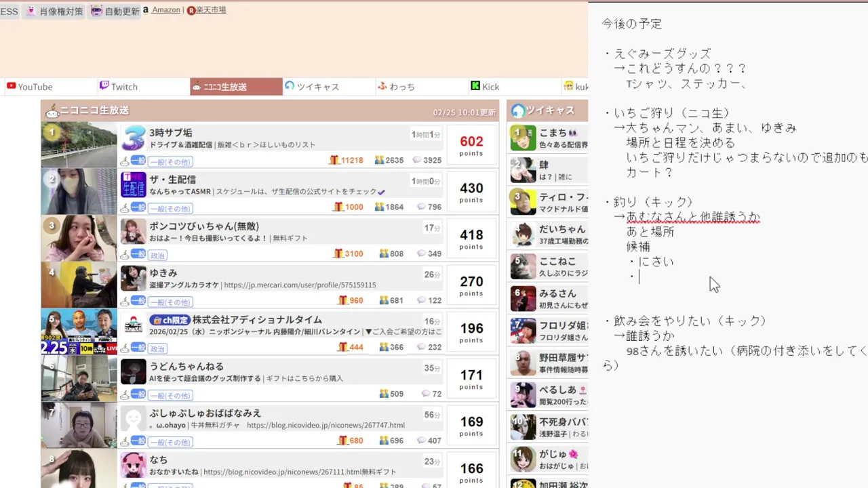Open the 楽天市場 link
868x488 pixels.
[211, 10]
